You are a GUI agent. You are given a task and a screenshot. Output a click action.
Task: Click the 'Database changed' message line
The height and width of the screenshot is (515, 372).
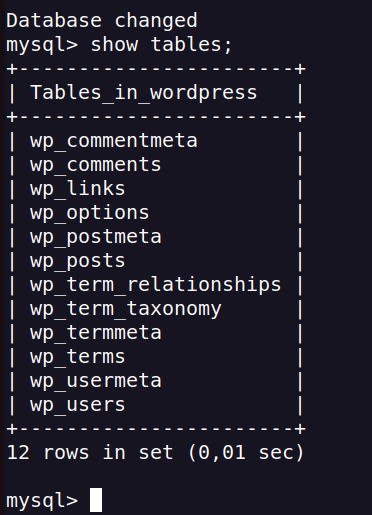(102, 21)
